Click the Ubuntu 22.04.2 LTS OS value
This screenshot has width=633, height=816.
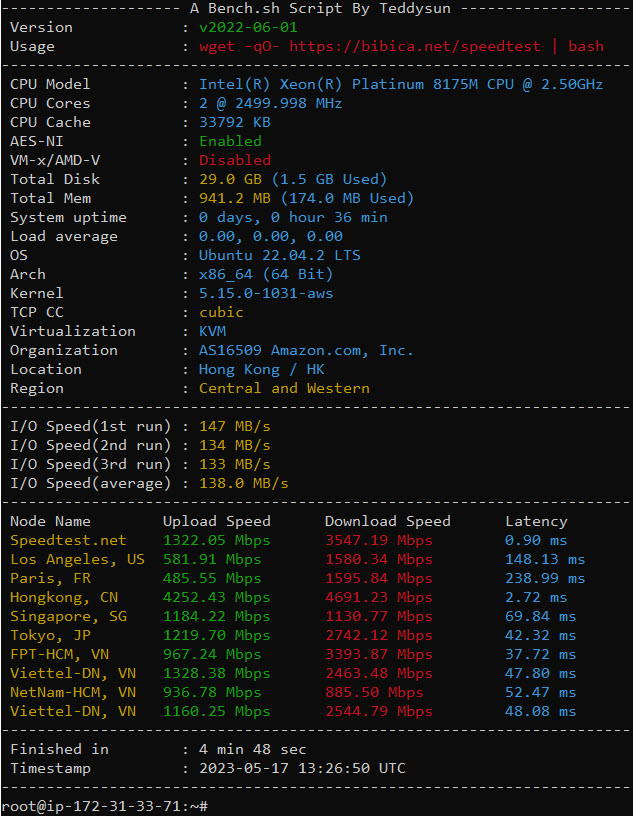pyautogui.click(x=279, y=255)
